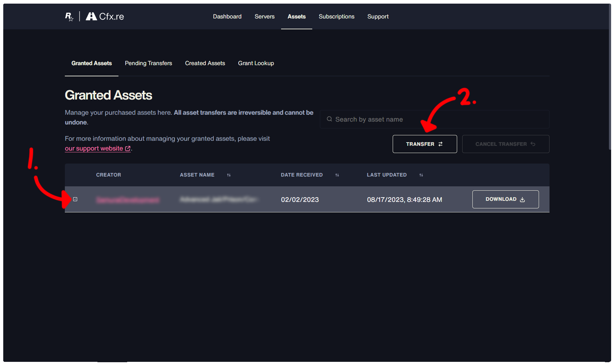Open the Cfx.re logo home link
The width and height of the screenshot is (614, 364).
[105, 17]
